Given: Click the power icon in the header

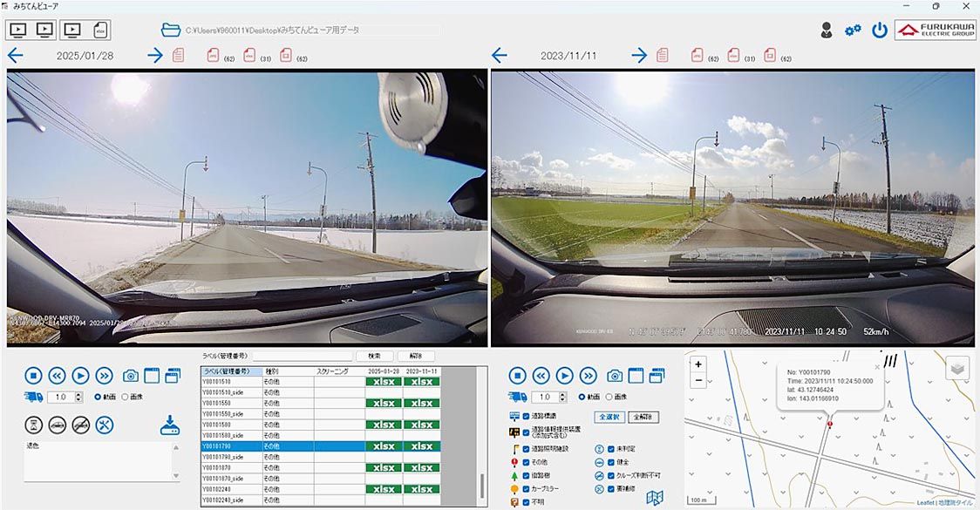Looking at the screenshot, I should coord(879,30).
